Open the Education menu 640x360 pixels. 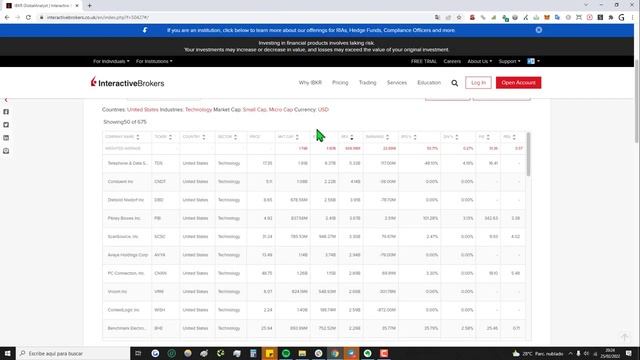click(x=429, y=82)
